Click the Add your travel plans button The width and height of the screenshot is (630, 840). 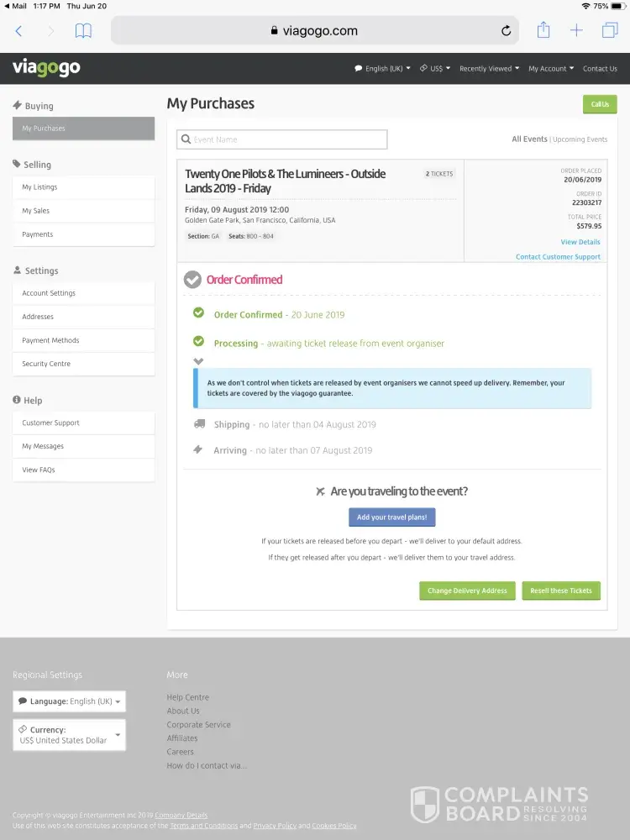tap(392, 517)
